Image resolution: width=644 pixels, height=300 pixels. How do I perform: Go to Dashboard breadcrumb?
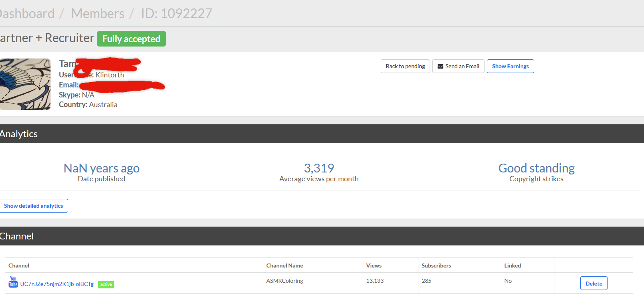tap(27, 13)
